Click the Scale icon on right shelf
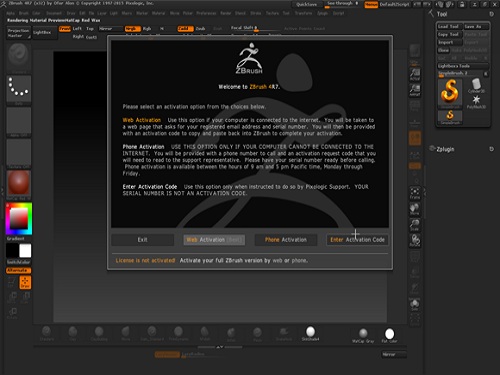 coord(415,225)
